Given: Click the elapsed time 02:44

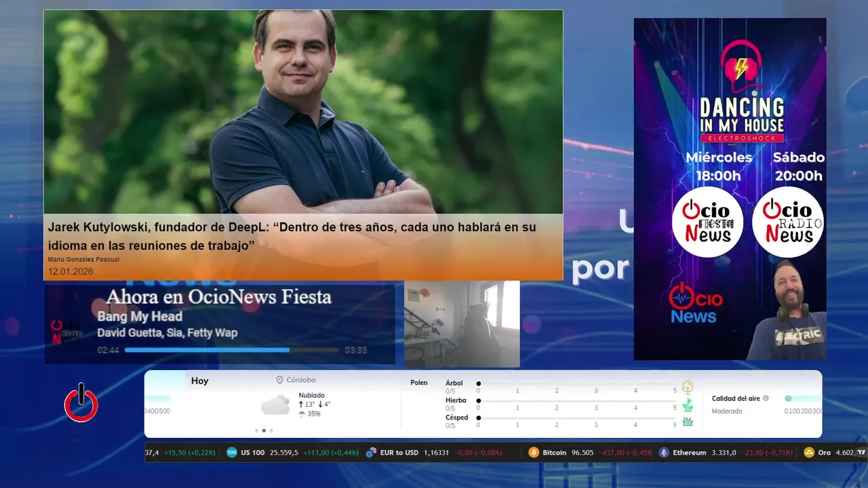Looking at the screenshot, I should pyautogui.click(x=108, y=350).
